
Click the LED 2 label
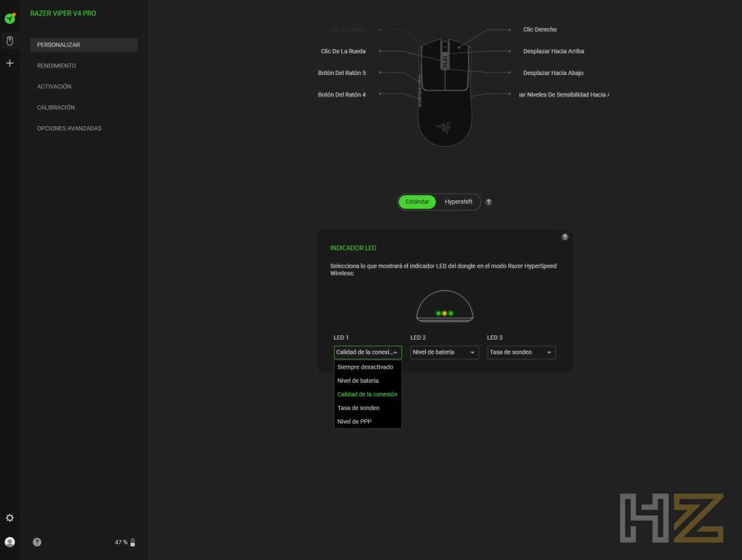(418, 337)
